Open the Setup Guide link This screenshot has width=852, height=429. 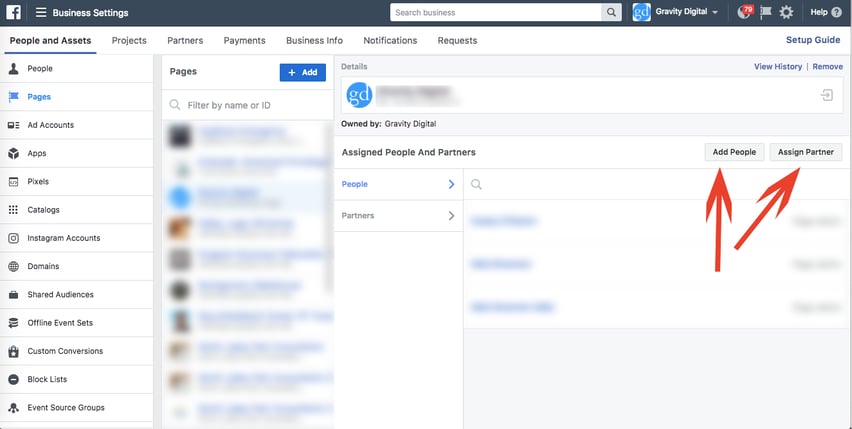pyautogui.click(x=813, y=40)
